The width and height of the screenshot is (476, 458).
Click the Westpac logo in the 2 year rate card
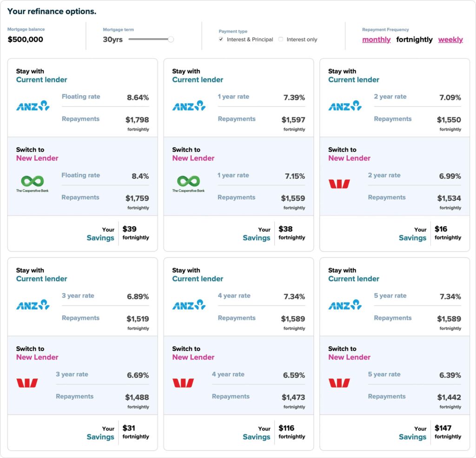point(339,184)
